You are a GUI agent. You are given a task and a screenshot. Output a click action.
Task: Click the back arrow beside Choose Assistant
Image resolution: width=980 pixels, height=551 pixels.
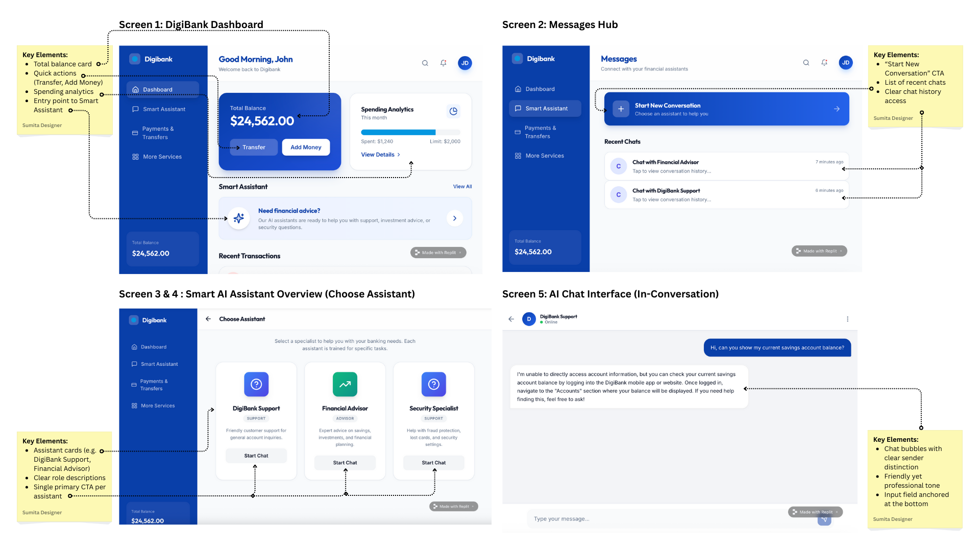click(x=208, y=319)
